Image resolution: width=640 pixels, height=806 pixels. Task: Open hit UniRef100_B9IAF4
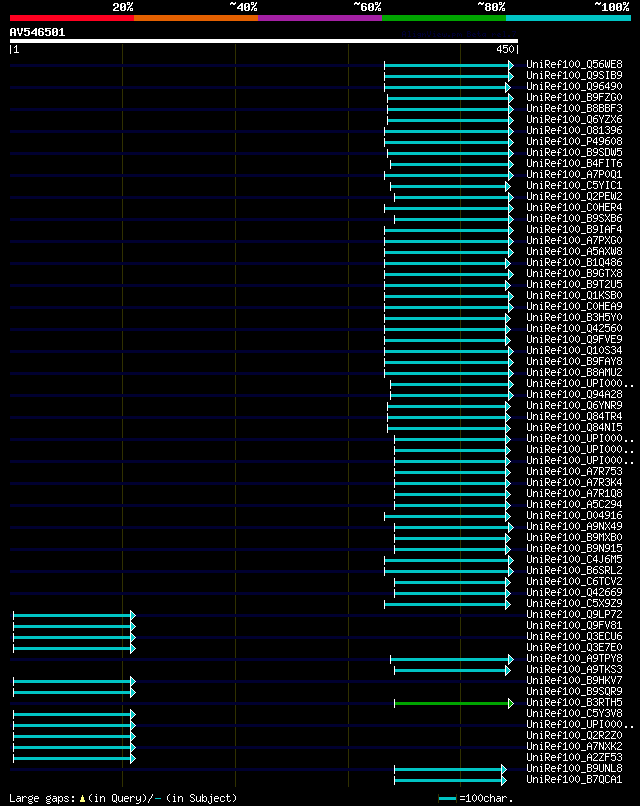tap(574, 229)
